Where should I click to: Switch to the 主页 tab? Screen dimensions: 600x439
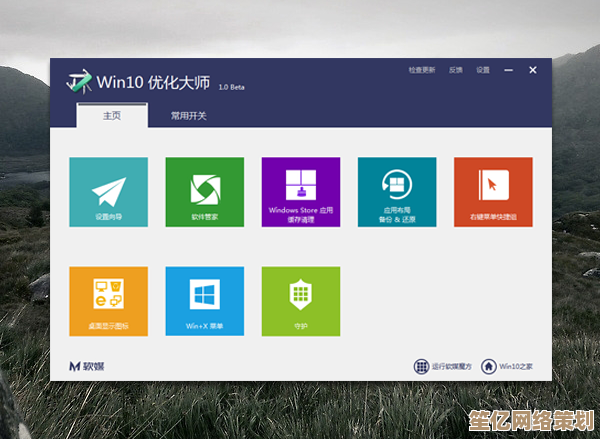112,115
